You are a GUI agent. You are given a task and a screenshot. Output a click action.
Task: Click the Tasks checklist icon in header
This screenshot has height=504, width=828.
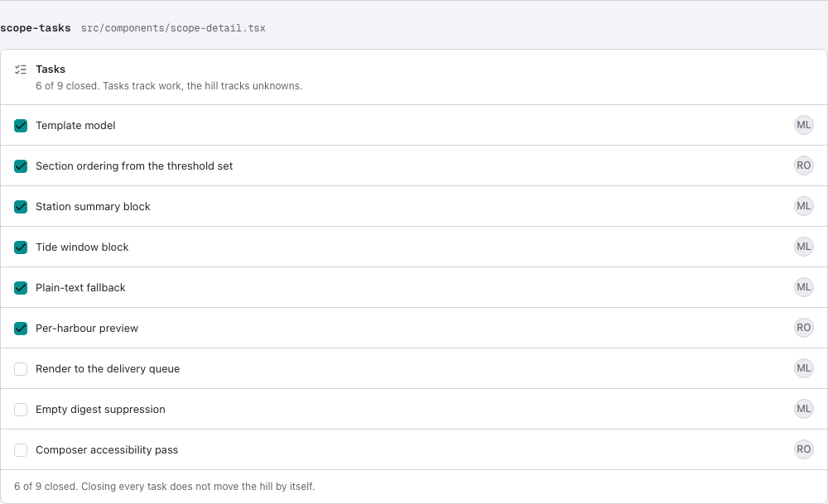pos(21,70)
